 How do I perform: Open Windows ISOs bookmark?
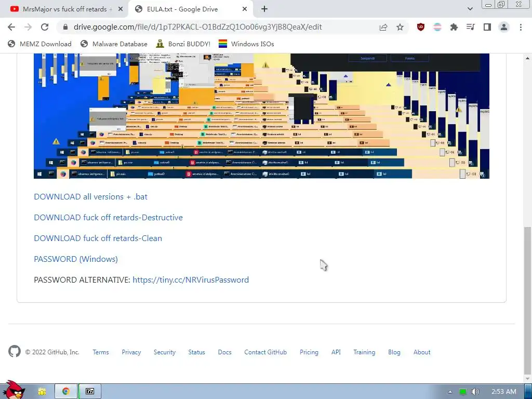point(246,44)
